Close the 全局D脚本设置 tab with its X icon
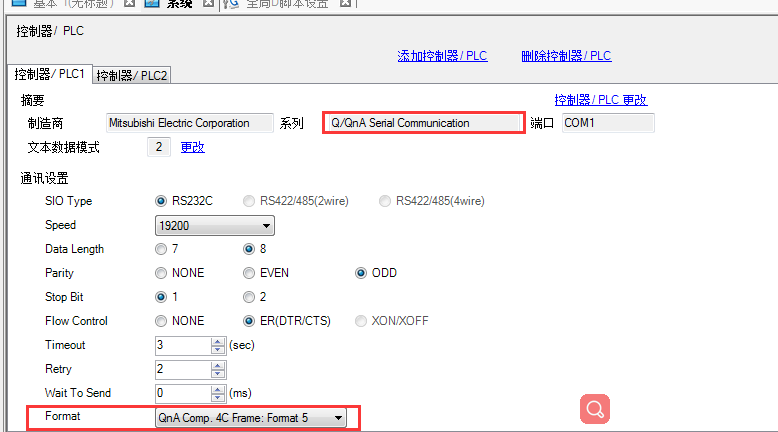Image resolution: width=778 pixels, height=432 pixels. pyautogui.click(x=345, y=3)
